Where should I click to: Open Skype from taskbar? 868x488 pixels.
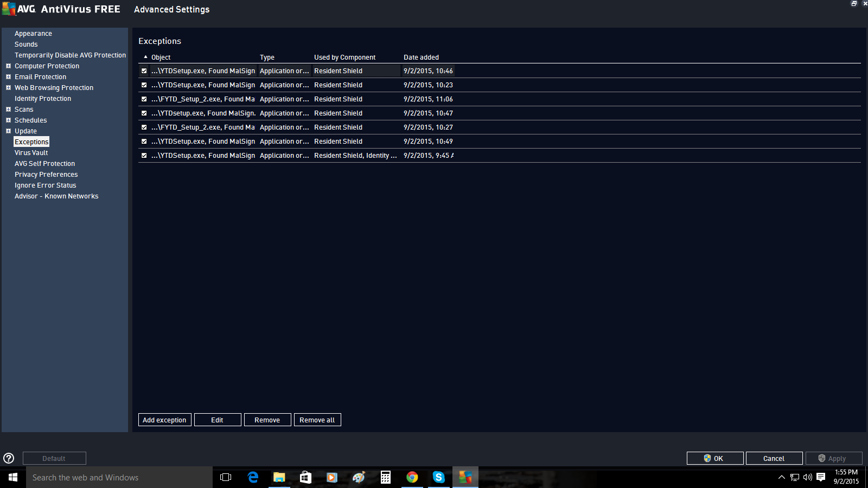(x=439, y=477)
